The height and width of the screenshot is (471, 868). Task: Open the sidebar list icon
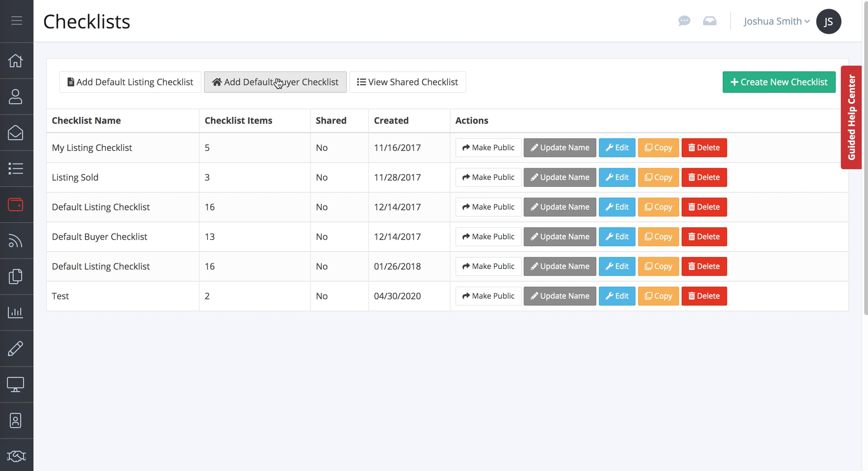pyautogui.click(x=16, y=168)
